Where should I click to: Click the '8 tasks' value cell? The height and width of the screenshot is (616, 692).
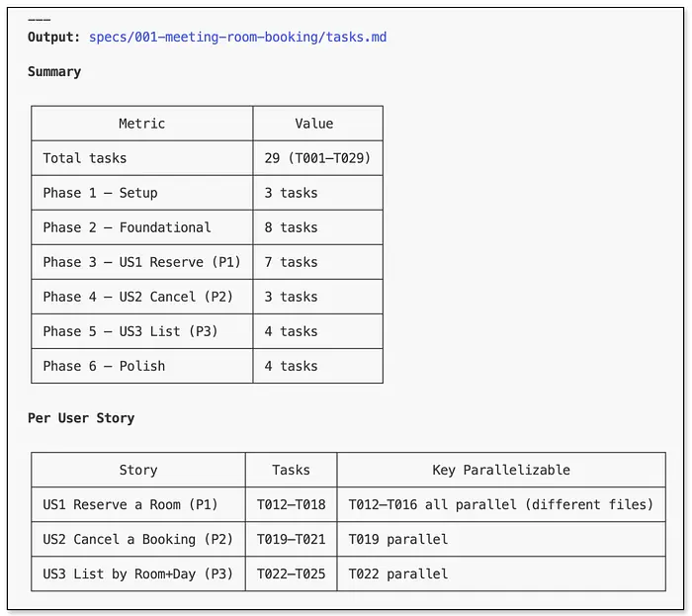coord(317,227)
